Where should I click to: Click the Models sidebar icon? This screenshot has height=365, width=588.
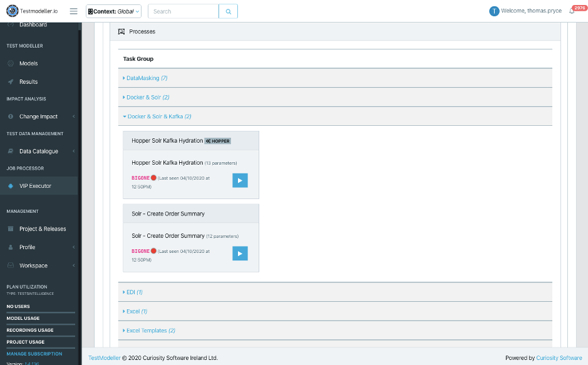click(x=11, y=63)
